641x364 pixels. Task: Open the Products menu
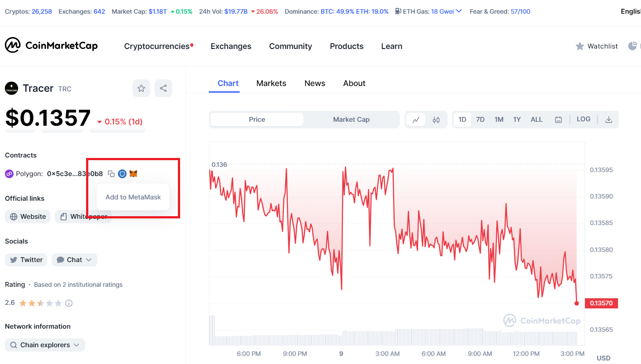(347, 46)
